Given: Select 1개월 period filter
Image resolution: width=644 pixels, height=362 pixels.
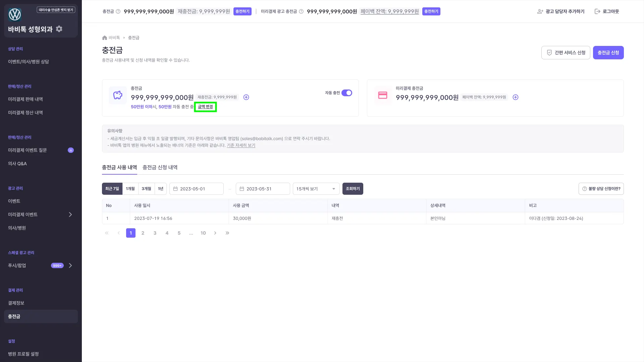Looking at the screenshot, I should (x=130, y=189).
